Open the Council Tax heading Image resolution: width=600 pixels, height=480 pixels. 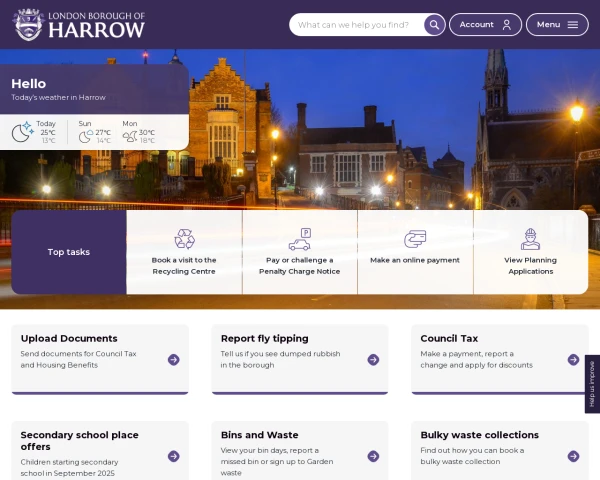(449, 339)
